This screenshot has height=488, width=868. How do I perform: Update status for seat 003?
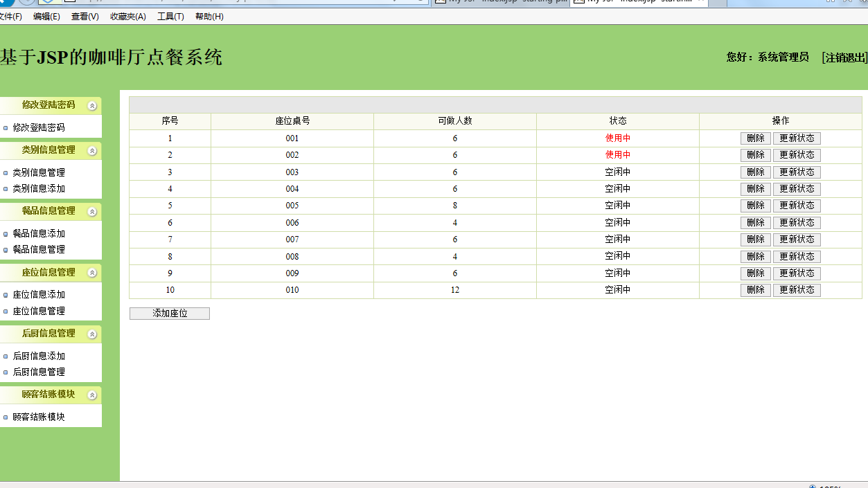797,172
